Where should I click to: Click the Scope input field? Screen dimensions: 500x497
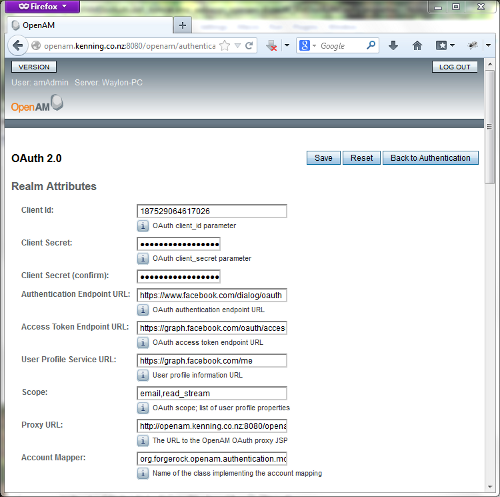click(212, 393)
